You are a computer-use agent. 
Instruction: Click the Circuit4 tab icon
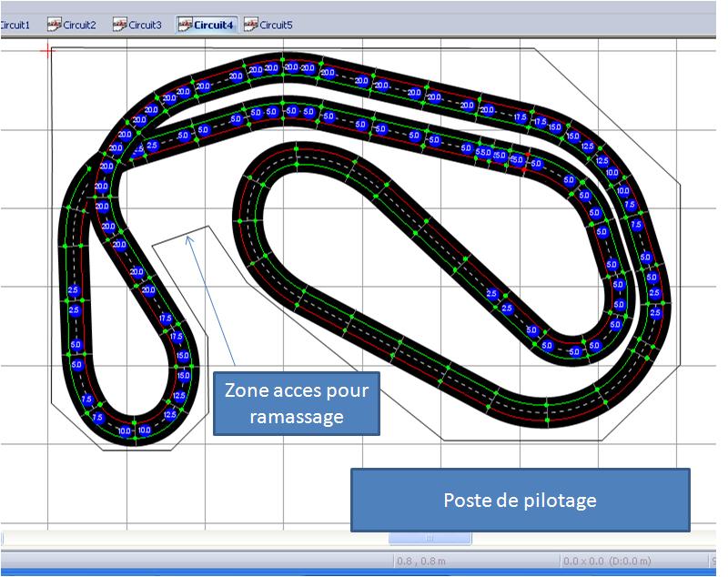[185, 25]
